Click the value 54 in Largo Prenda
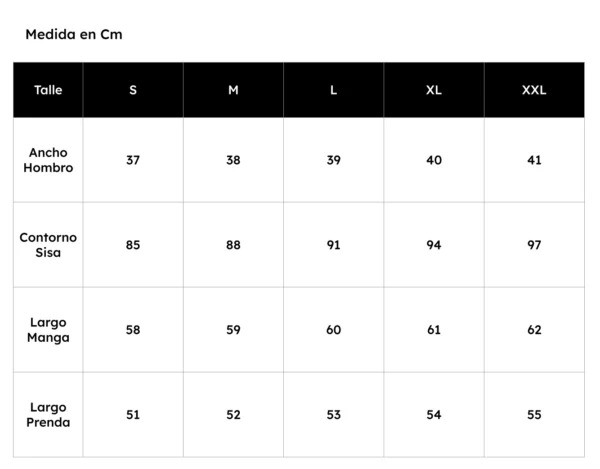This screenshot has width=600, height=469. tap(434, 415)
